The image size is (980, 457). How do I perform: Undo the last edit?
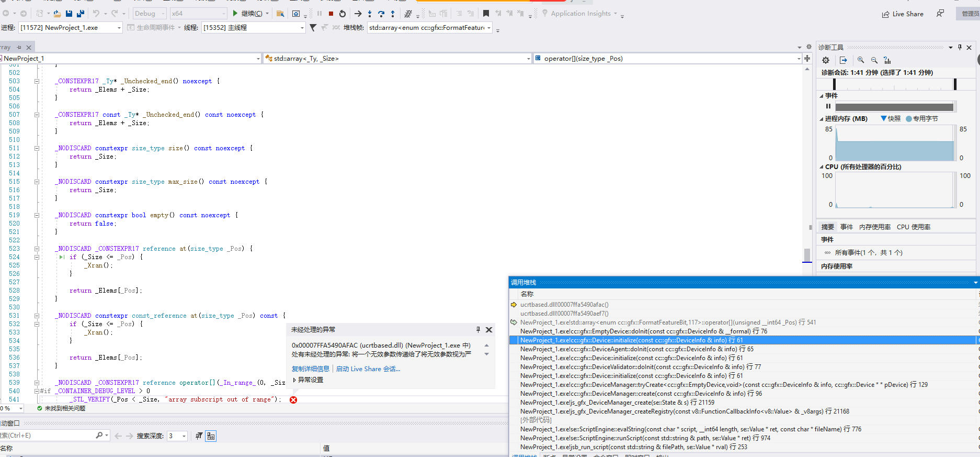96,14
